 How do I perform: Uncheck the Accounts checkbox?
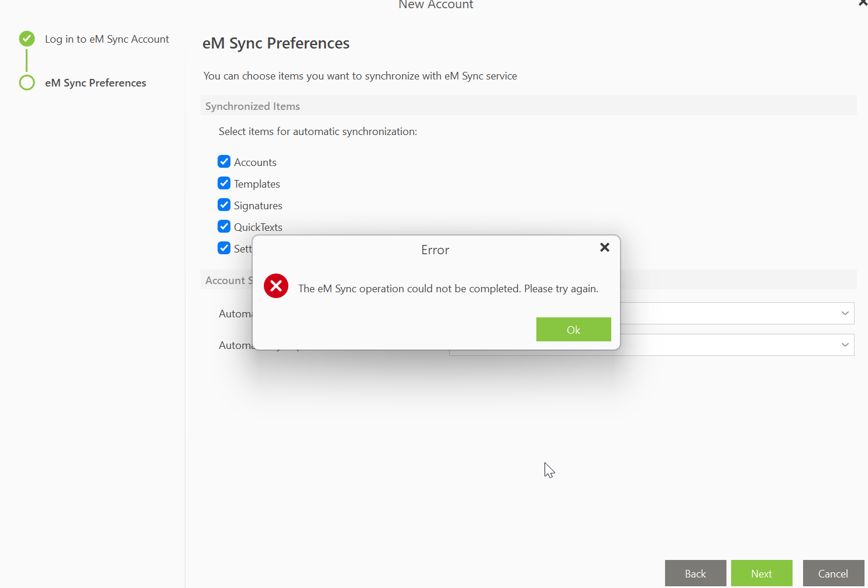(x=224, y=161)
